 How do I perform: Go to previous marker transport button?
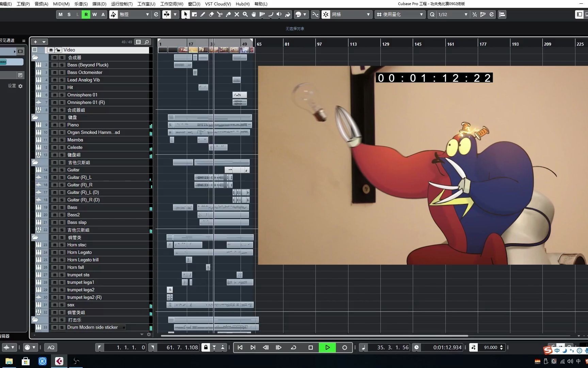coord(240,348)
